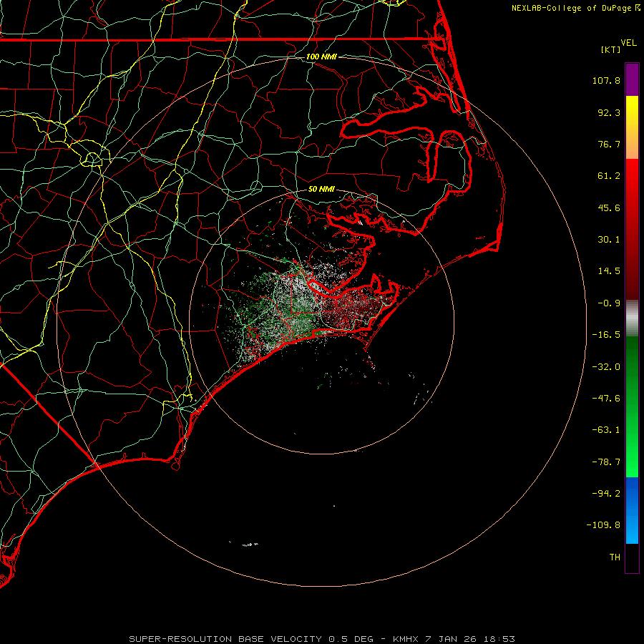Click the -47.6 velocity scale value
This screenshot has height=644, width=644.
pos(606,399)
